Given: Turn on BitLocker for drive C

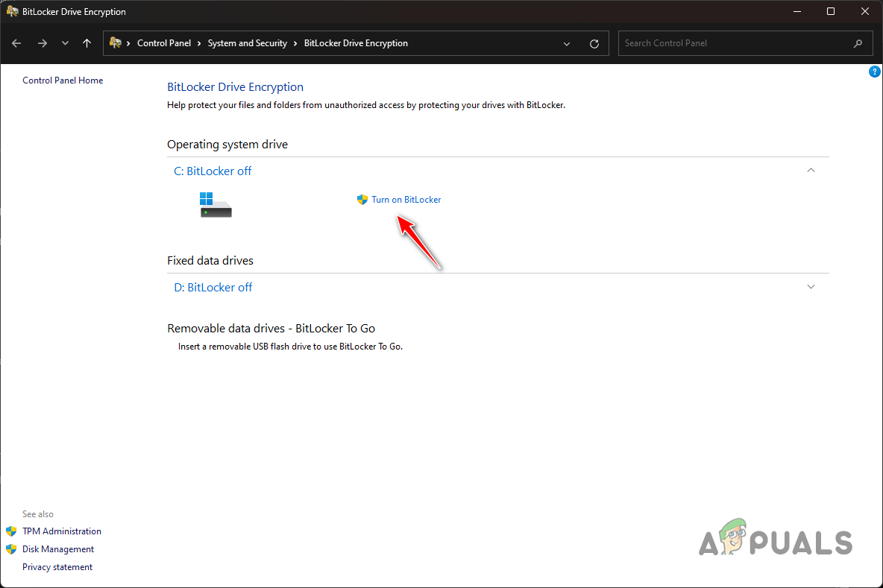Looking at the screenshot, I should pyautogui.click(x=406, y=199).
